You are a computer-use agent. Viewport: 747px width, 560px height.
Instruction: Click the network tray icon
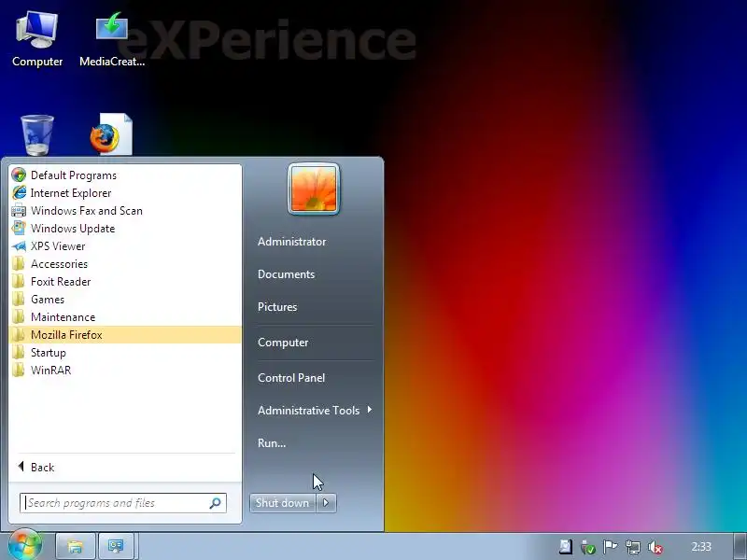[633, 547]
